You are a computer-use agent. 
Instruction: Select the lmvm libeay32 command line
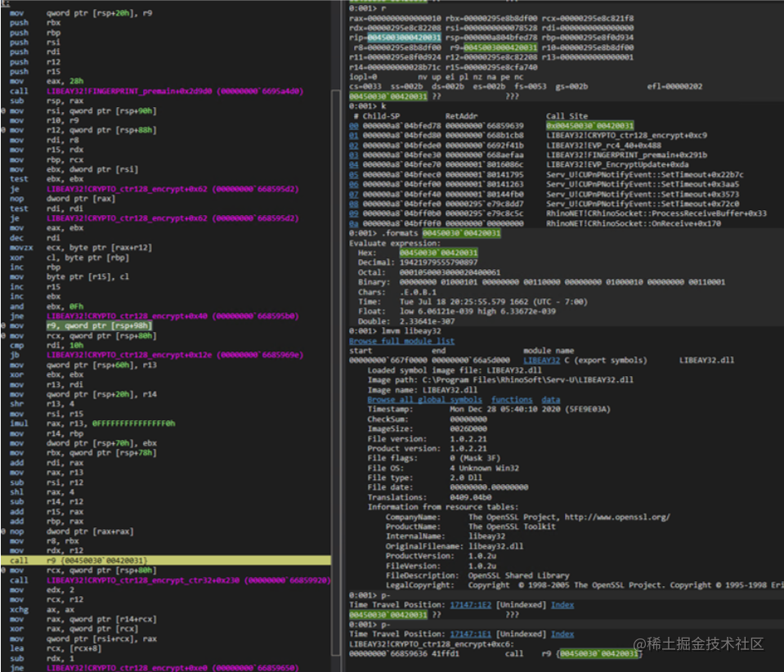395,331
